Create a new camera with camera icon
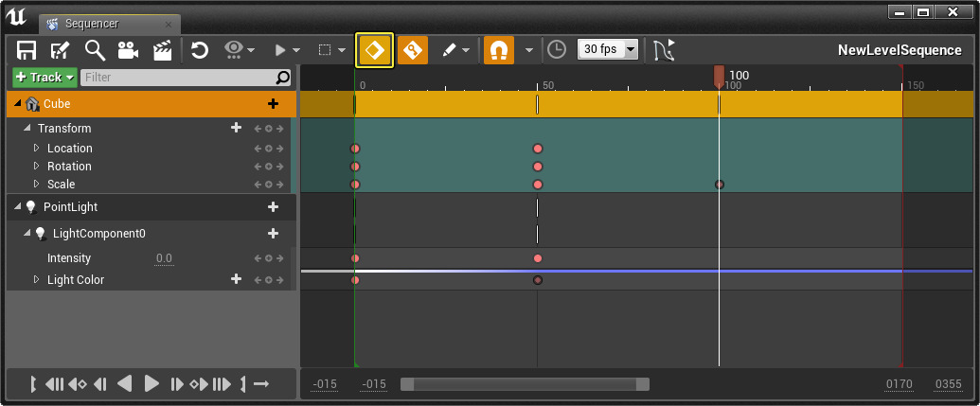Image resolution: width=980 pixels, height=406 pixels. tap(128, 50)
